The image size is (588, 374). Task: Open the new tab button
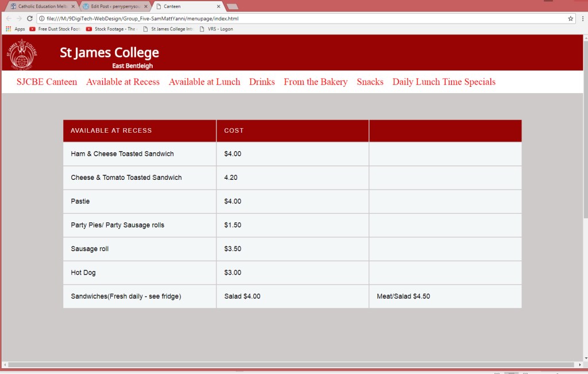[x=233, y=6]
